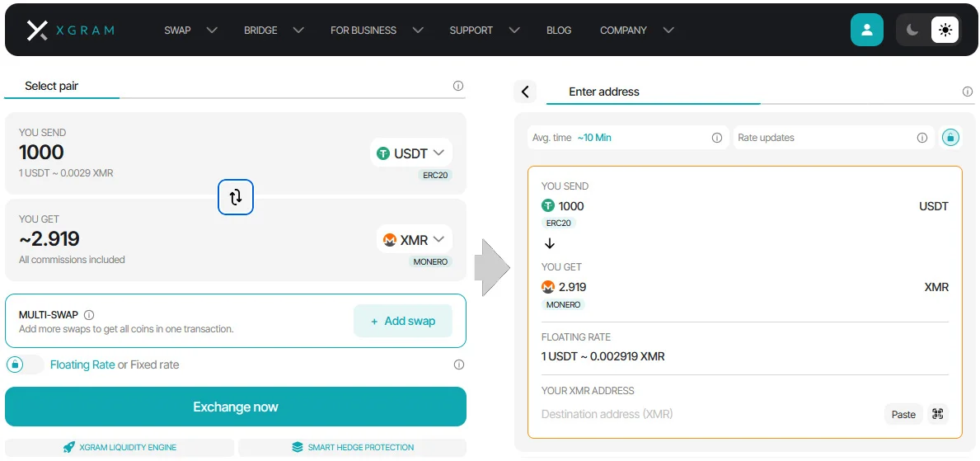The image size is (980, 461).
Task: Click the XGRAM logo
Action: coord(70,30)
